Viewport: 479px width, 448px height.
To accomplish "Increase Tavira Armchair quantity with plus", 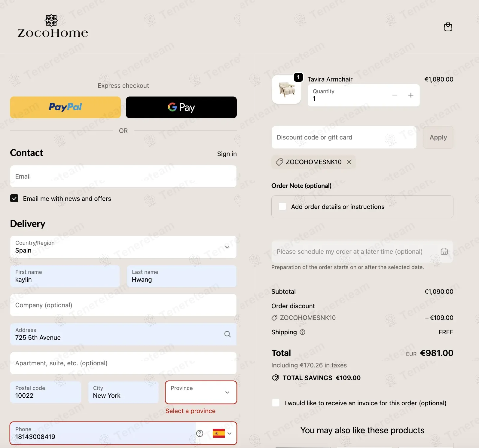I will 411,95.
